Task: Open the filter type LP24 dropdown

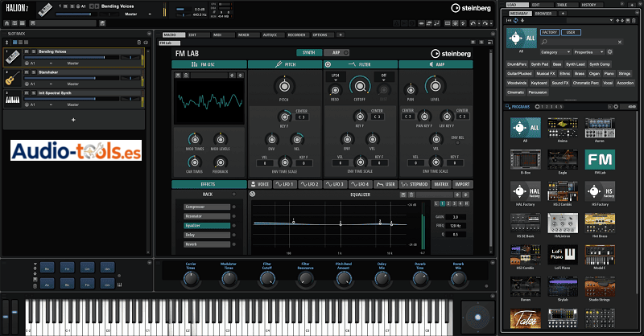Action: click(336, 77)
